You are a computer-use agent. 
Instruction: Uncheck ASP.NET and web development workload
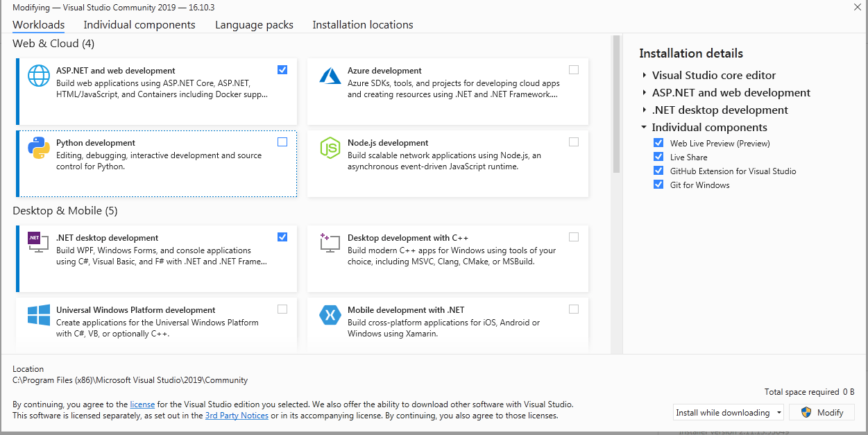pos(282,69)
